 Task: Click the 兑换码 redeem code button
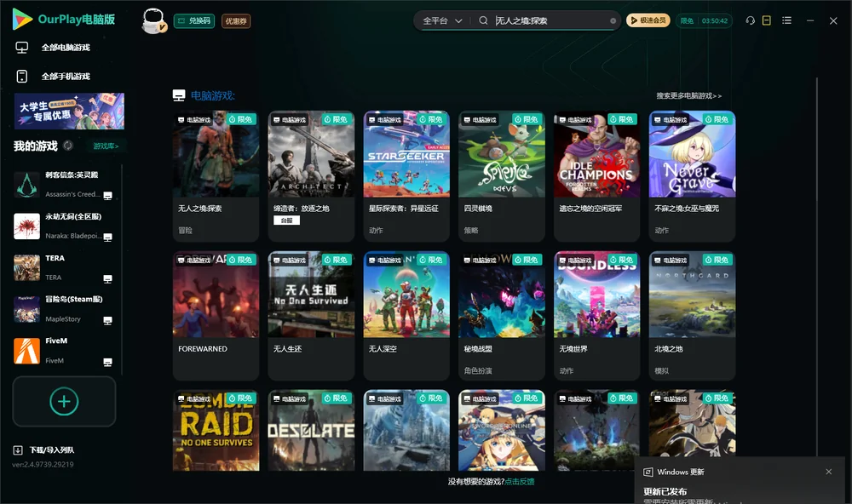point(194,21)
